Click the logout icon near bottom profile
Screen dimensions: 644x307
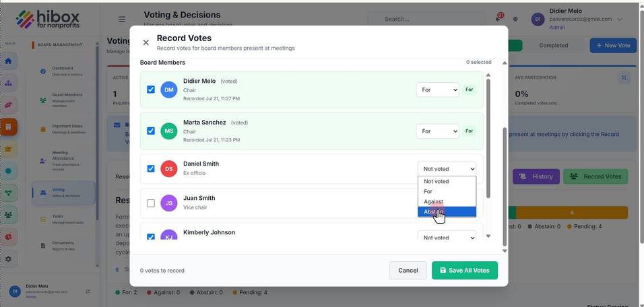[x=88, y=291]
